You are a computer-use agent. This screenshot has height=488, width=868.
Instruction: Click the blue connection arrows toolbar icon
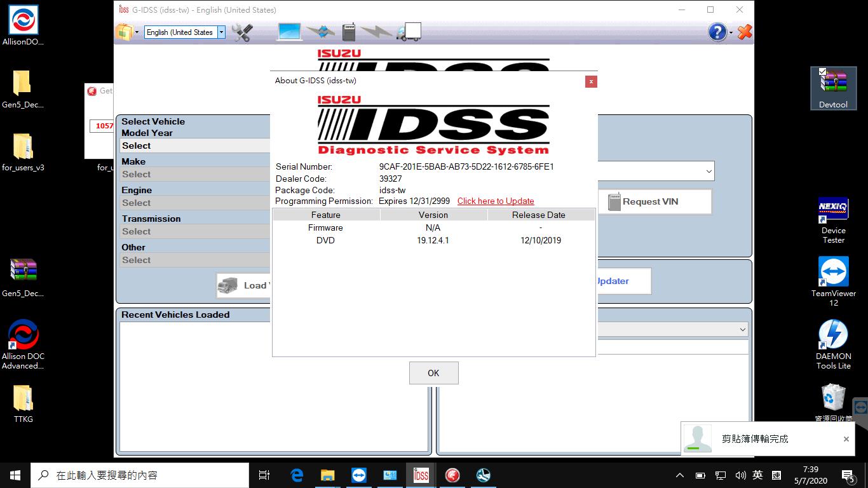coord(321,32)
